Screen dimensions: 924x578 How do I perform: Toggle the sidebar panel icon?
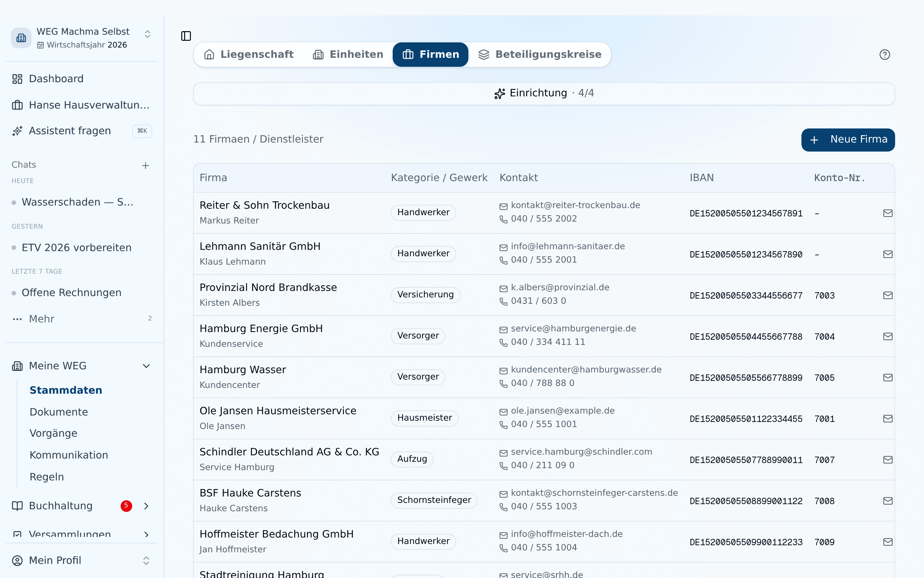click(186, 36)
